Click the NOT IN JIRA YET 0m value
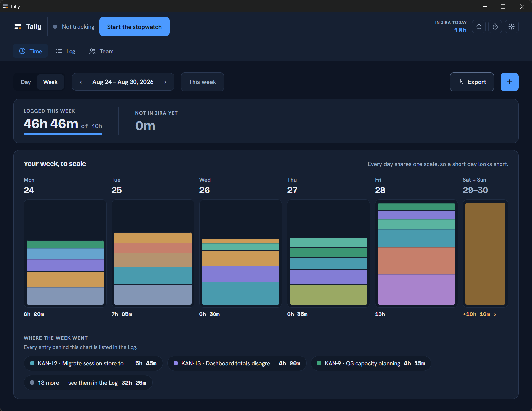The width and height of the screenshot is (532, 411). point(145,126)
